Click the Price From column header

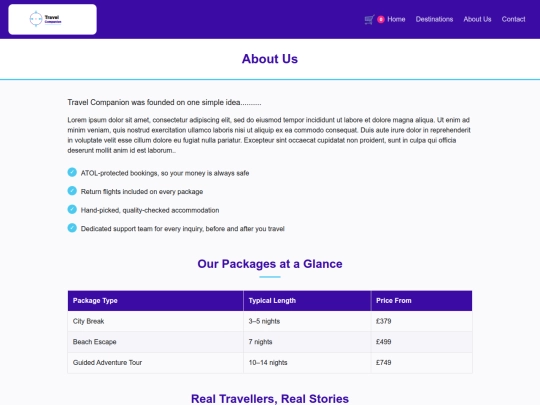tap(422, 301)
